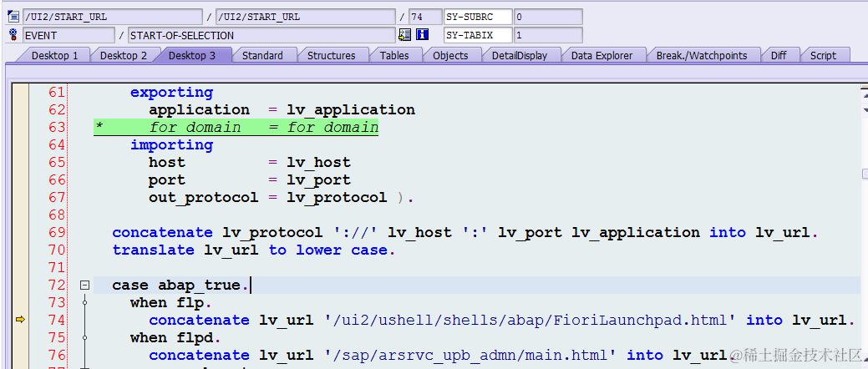Image resolution: width=868 pixels, height=369 pixels.
Task: Click 'lv_port' on line 66
Action: 319,180
